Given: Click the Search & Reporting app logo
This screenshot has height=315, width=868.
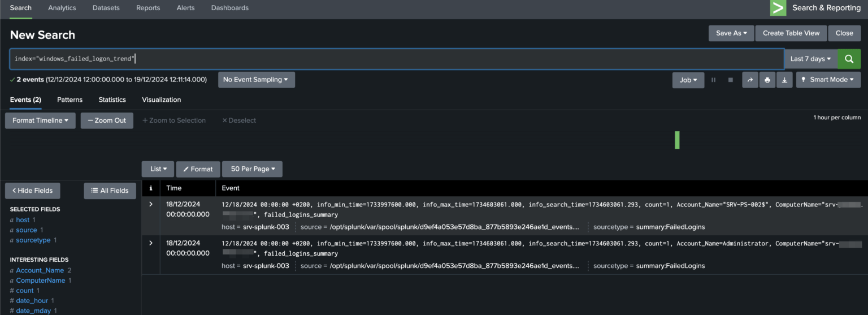Looking at the screenshot, I should pos(778,8).
